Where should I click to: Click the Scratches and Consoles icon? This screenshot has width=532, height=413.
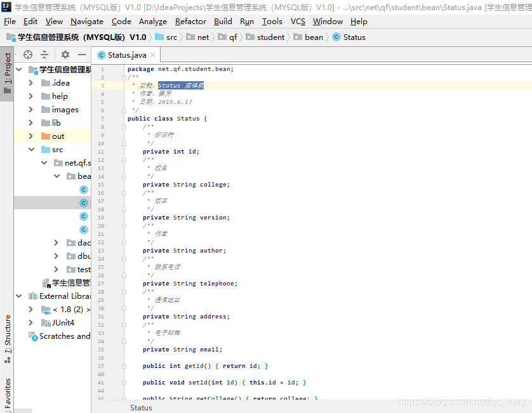33,336
